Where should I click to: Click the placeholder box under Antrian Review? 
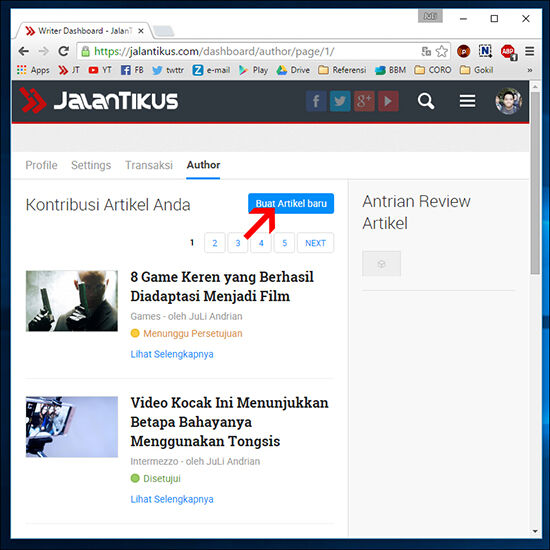pos(382,263)
